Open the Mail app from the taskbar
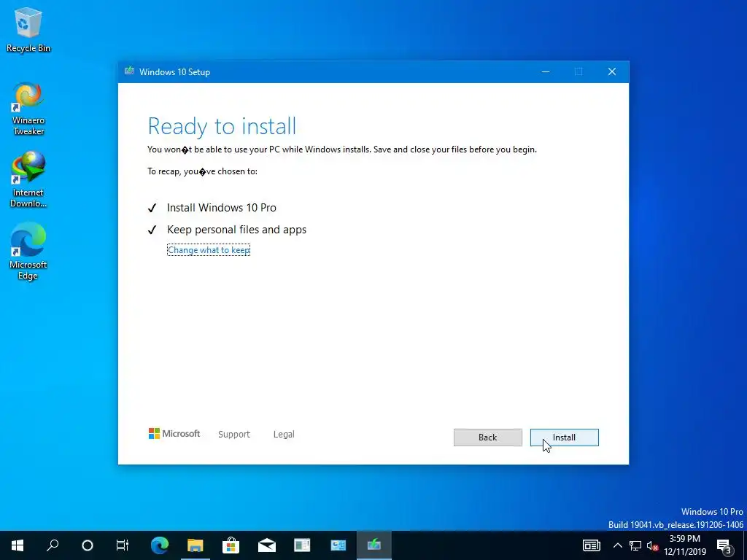Viewport: 747px width, 560px height. point(267,545)
